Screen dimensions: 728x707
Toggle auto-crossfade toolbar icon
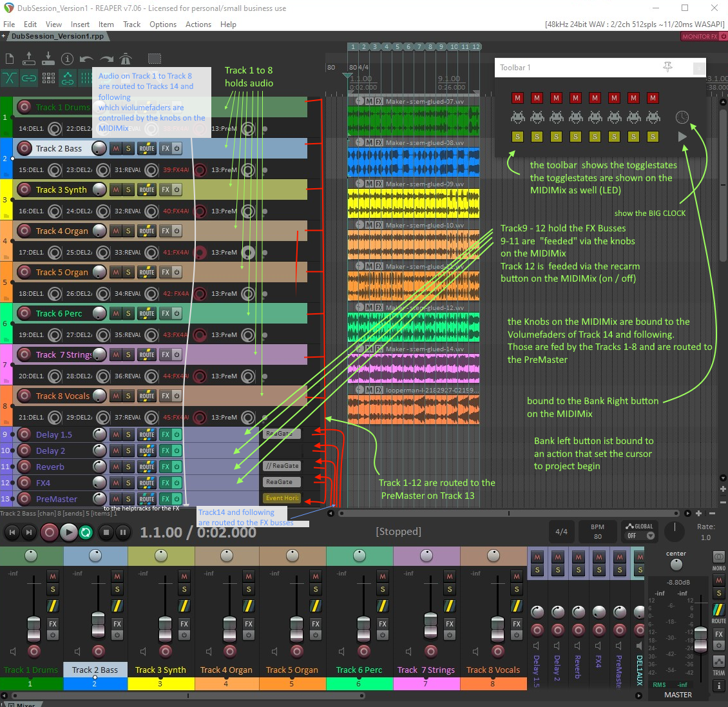pyautogui.click(x=10, y=78)
